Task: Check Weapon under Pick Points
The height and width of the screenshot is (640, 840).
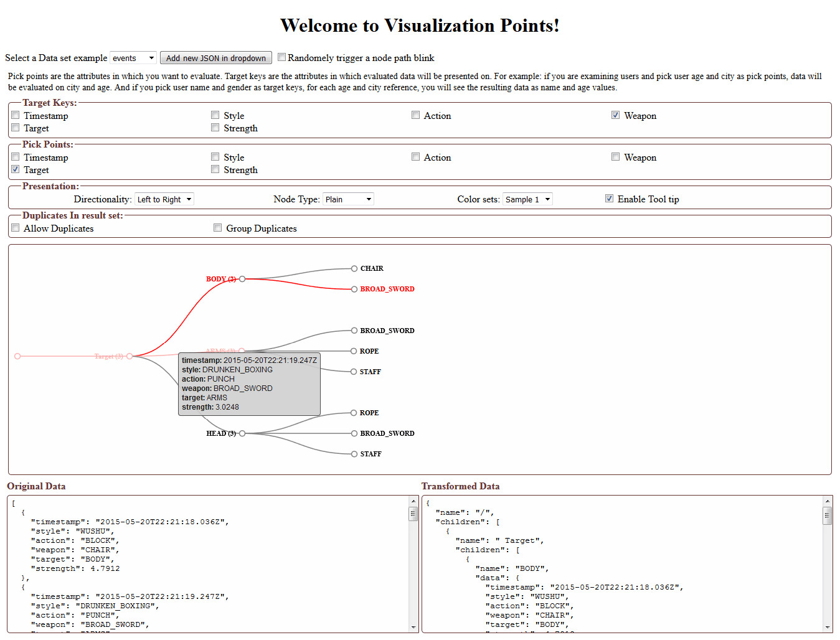Action: tap(615, 157)
